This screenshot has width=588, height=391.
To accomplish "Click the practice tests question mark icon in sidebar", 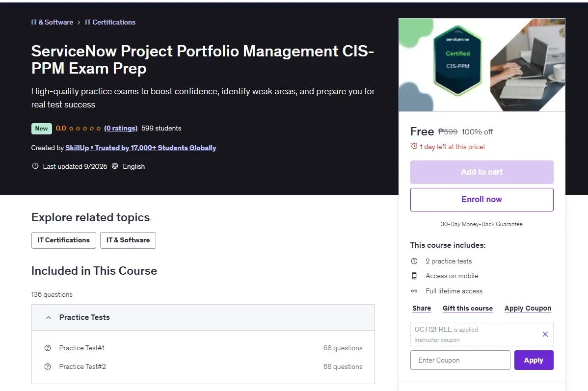I will [x=414, y=261].
